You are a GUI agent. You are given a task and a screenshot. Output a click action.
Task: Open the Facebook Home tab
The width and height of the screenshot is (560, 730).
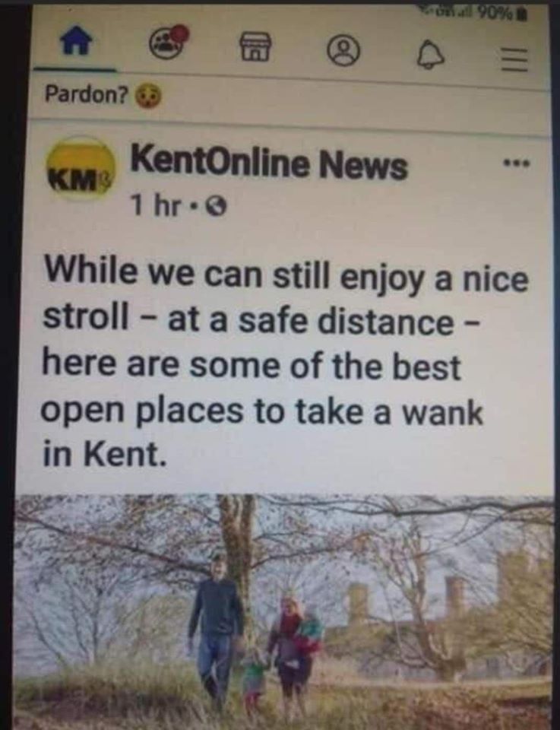tap(75, 46)
